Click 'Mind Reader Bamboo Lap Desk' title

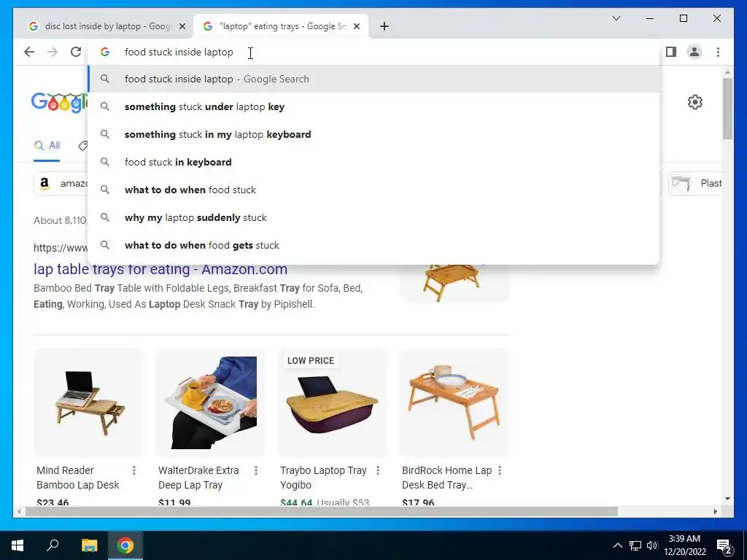click(77, 478)
